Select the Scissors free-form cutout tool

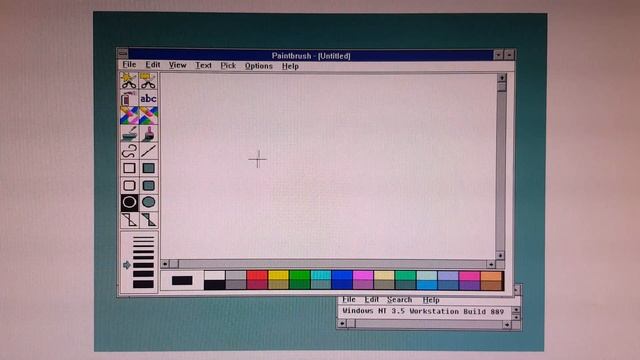tap(129, 81)
